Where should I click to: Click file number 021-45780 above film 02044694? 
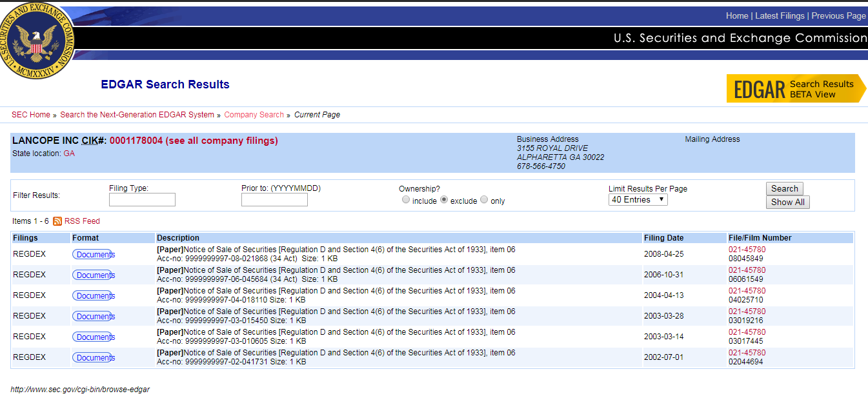[747, 353]
